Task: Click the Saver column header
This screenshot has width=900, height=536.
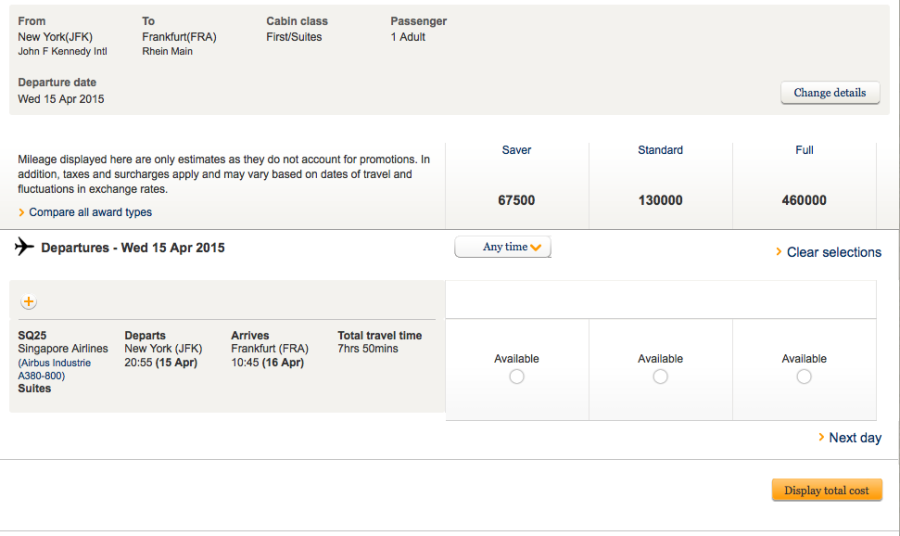Action: click(516, 150)
